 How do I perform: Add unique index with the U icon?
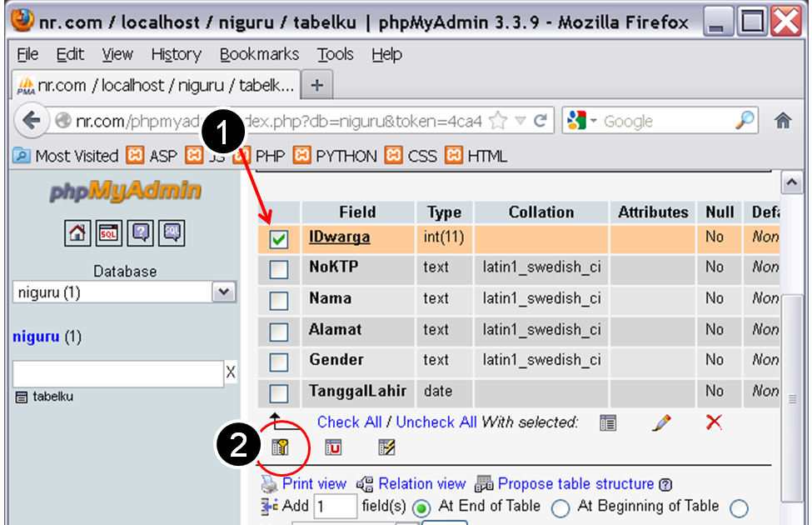click(332, 447)
